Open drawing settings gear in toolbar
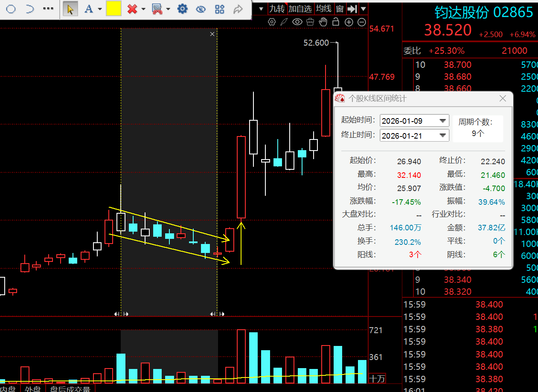 tap(183, 9)
